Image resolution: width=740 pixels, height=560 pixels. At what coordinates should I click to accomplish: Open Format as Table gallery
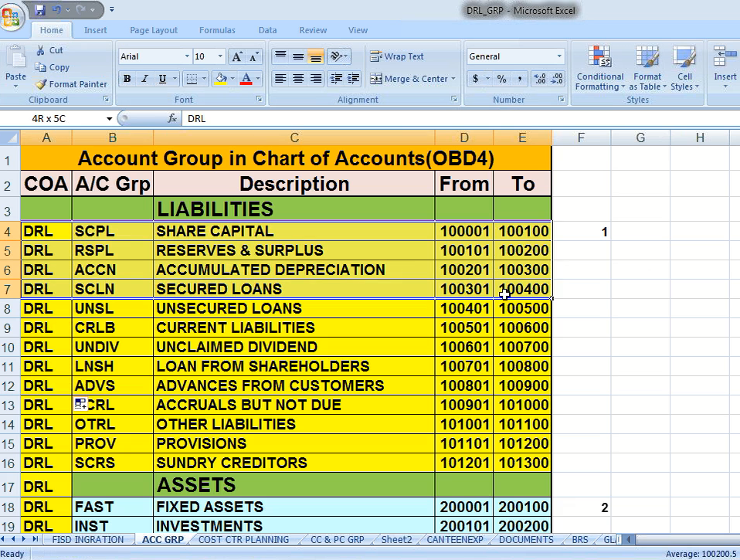647,68
